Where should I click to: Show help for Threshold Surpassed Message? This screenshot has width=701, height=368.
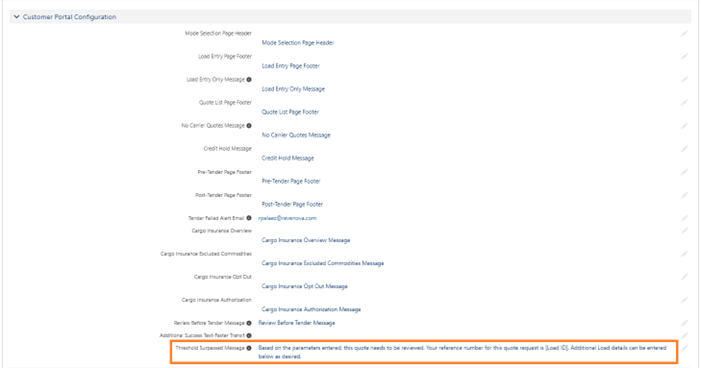tap(249, 348)
